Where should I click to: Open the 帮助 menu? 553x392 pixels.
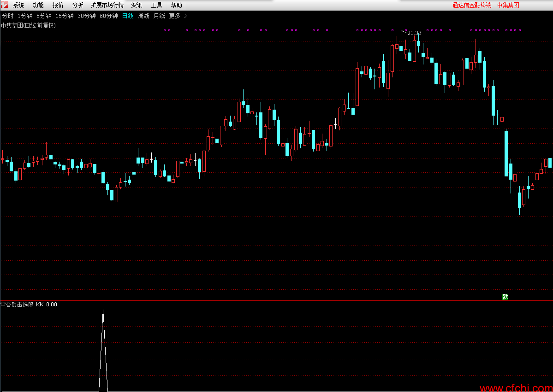click(x=176, y=5)
